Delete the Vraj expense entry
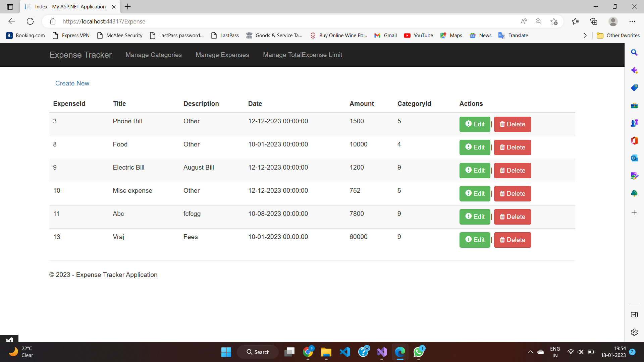 click(512, 240)
